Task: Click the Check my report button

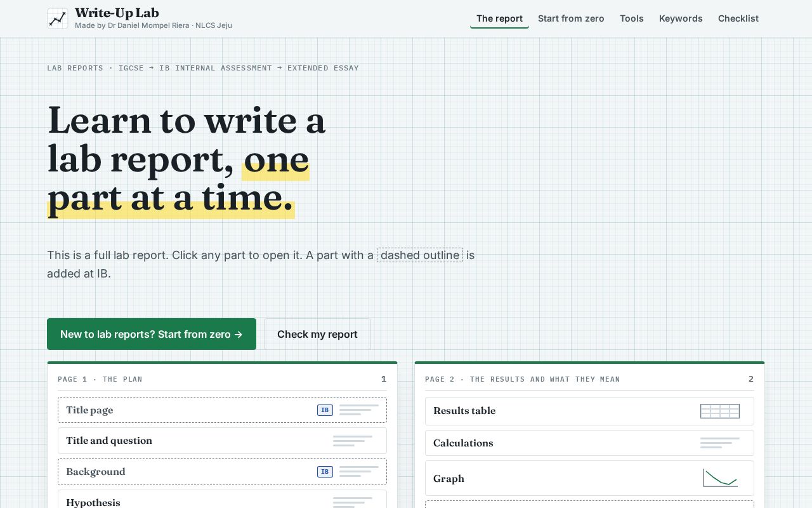Action: coord(317,334)
